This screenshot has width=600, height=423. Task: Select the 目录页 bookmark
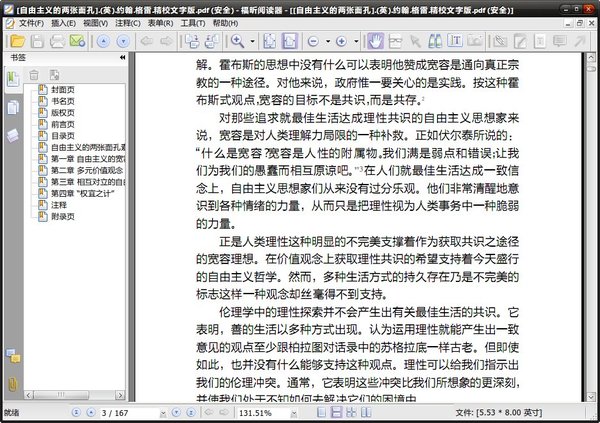(63, 136)
